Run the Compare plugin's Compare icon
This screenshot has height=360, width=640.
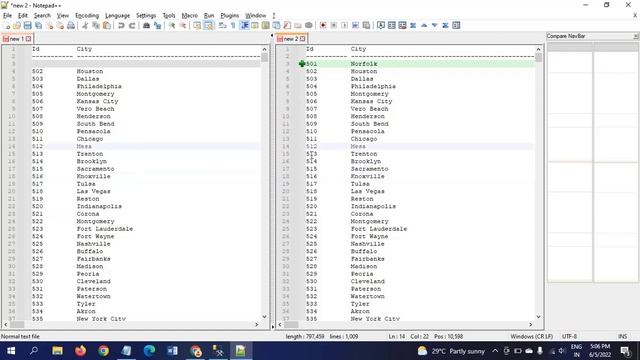(x=391, y=25)
